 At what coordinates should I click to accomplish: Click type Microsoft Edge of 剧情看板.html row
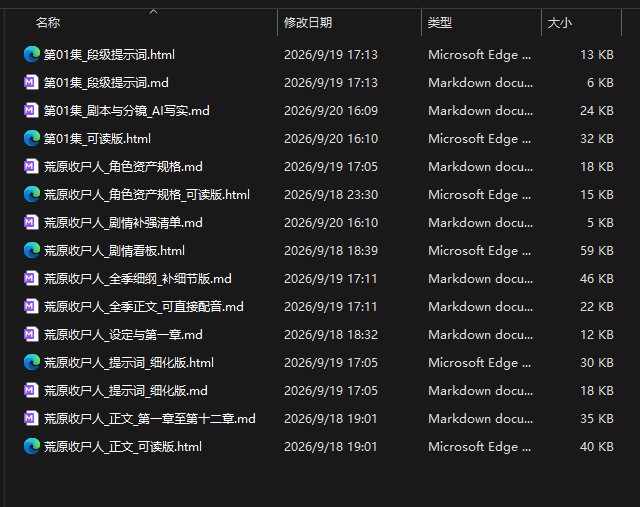(480, 250)
